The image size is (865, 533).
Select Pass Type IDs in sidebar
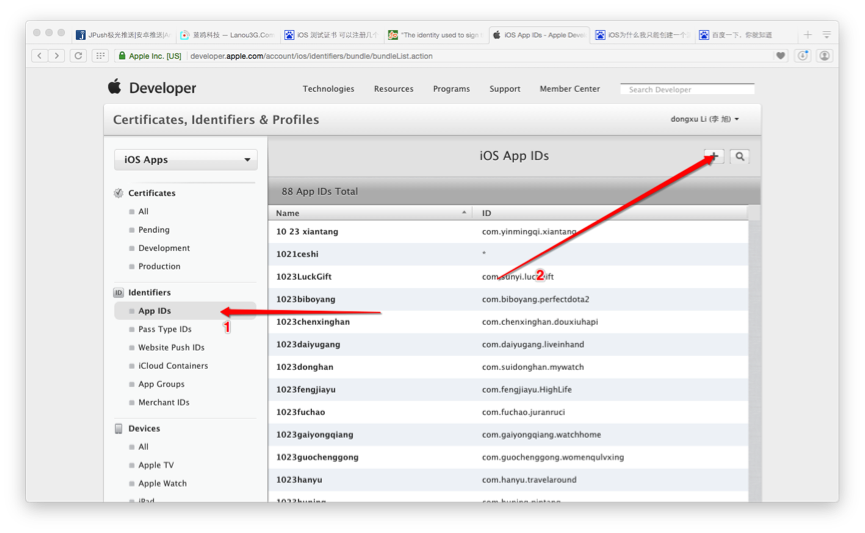tap(165, 329)
